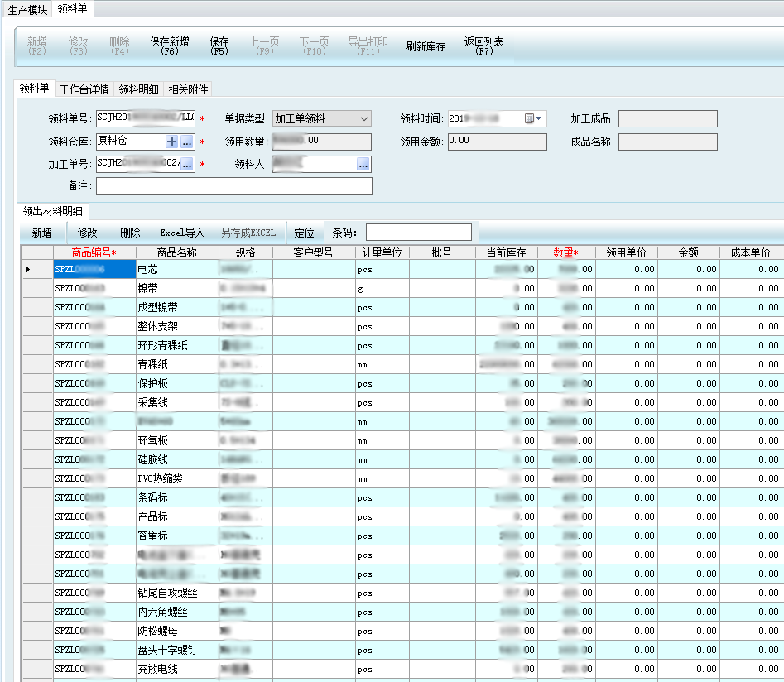Select the 充放电线 product name cell

177,669
